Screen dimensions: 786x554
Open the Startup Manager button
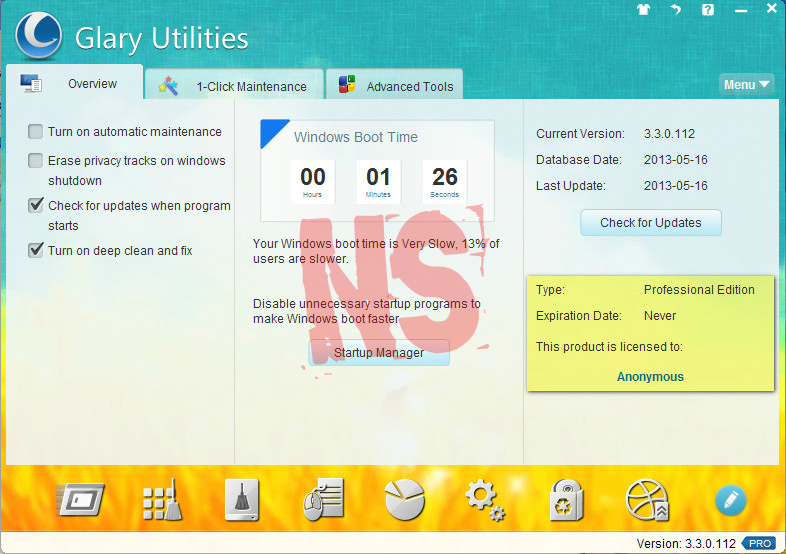[x=379, y=352]
